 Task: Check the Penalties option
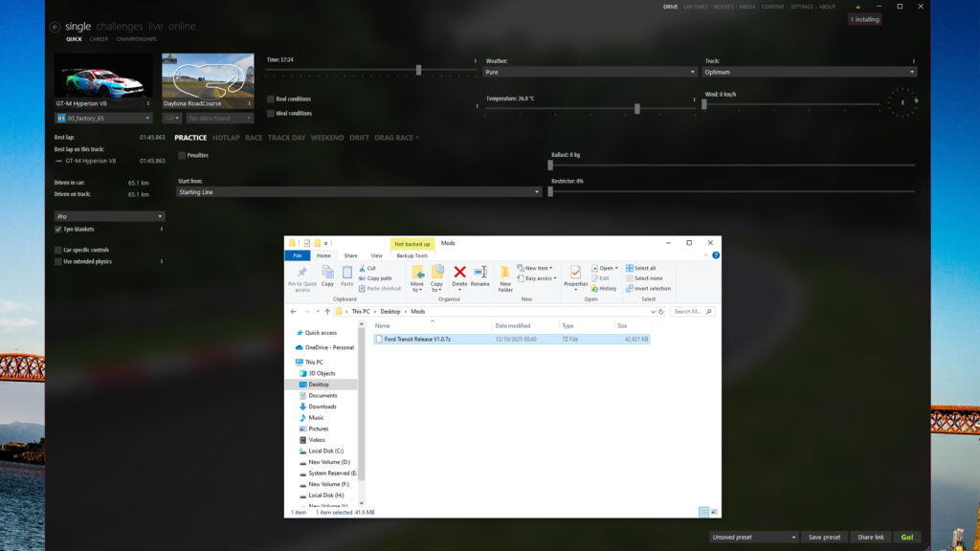coord(182,155)
